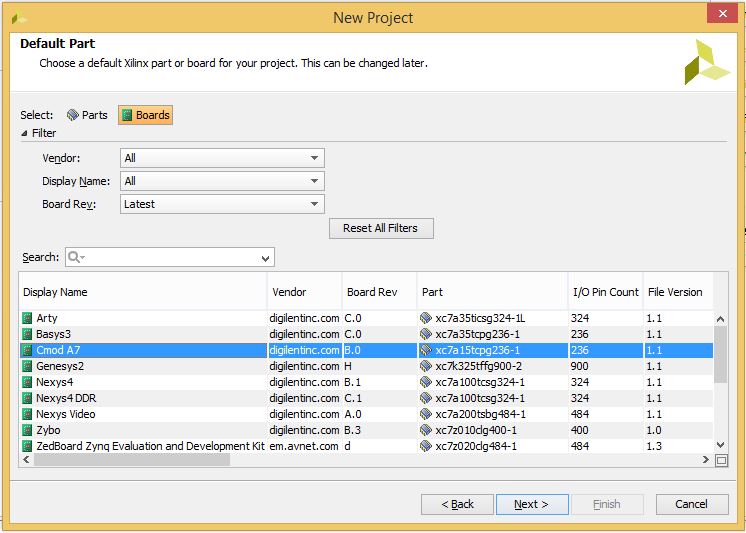746x533 pixels.
Task: Click the horizontal scrollbar thumb
Action: tap(132, 459)
